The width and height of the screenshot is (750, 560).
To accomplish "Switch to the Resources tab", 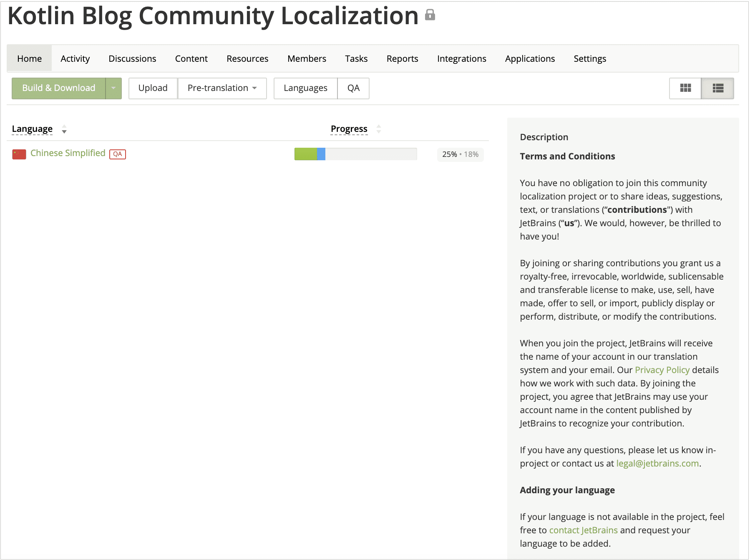I will tap(247, 58).
